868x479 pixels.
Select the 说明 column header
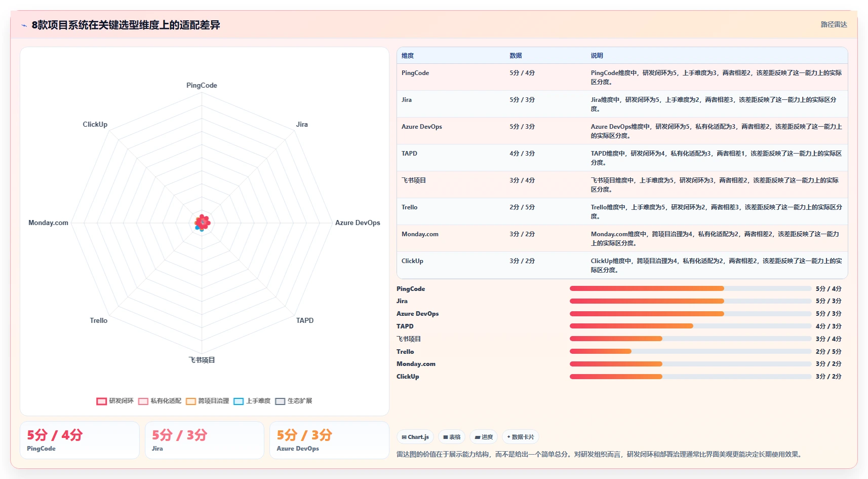[597, 56]
